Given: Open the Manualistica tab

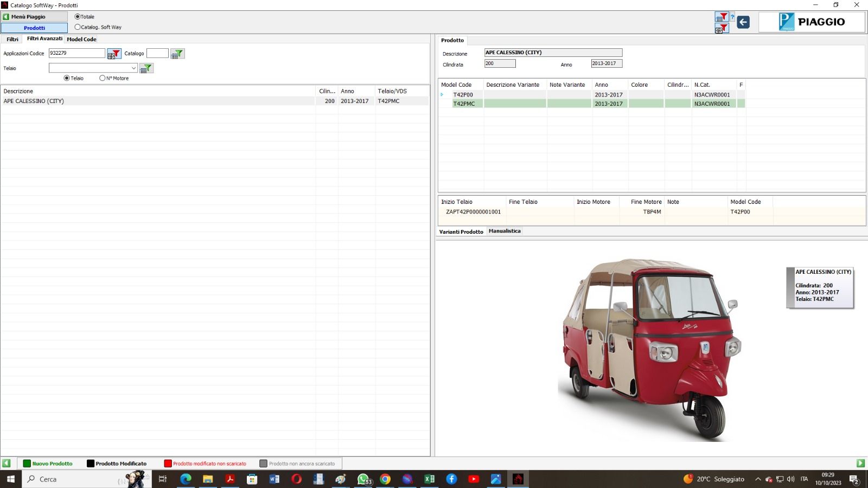Looking at the screenshot, I should 505,231.
